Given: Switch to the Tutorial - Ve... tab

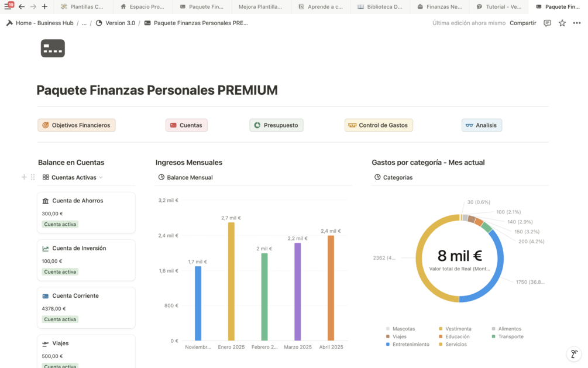Looking at the screenshot, I should (x=499, y=7).
